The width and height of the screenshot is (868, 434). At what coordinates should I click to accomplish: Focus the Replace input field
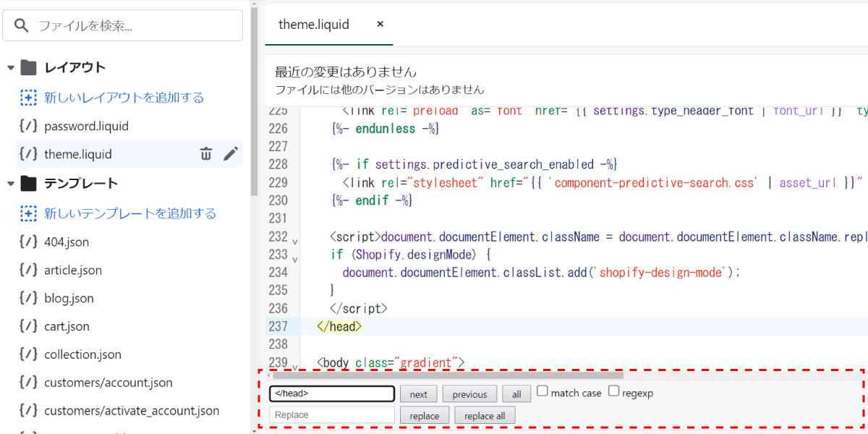coord(332,415)
